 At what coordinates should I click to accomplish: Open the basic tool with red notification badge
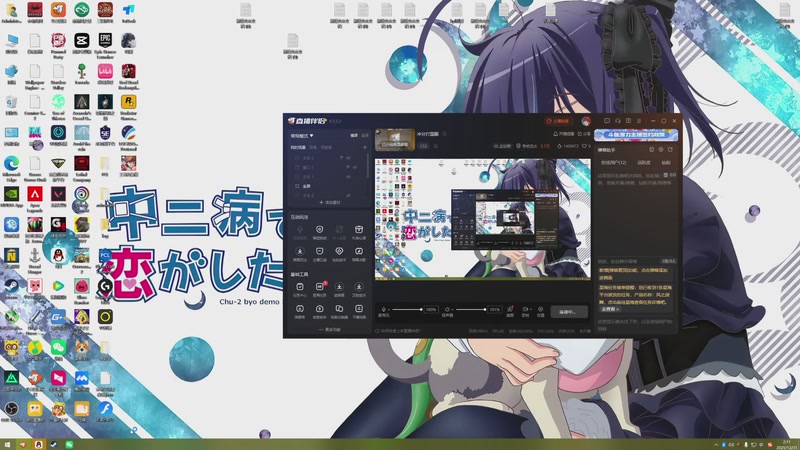click(x=319, y=287)
